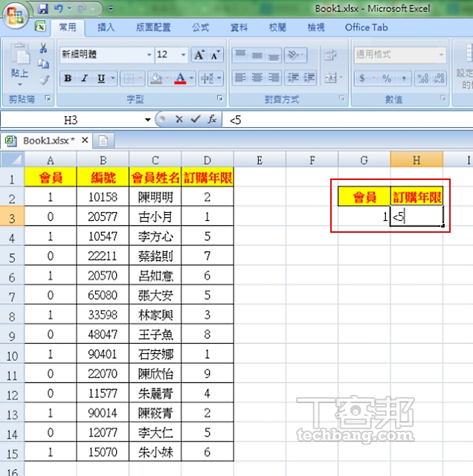This screenshot has height=476, width=473.
Task: Cut selection with the scissors icon
Action: click(x=43, y=48)
